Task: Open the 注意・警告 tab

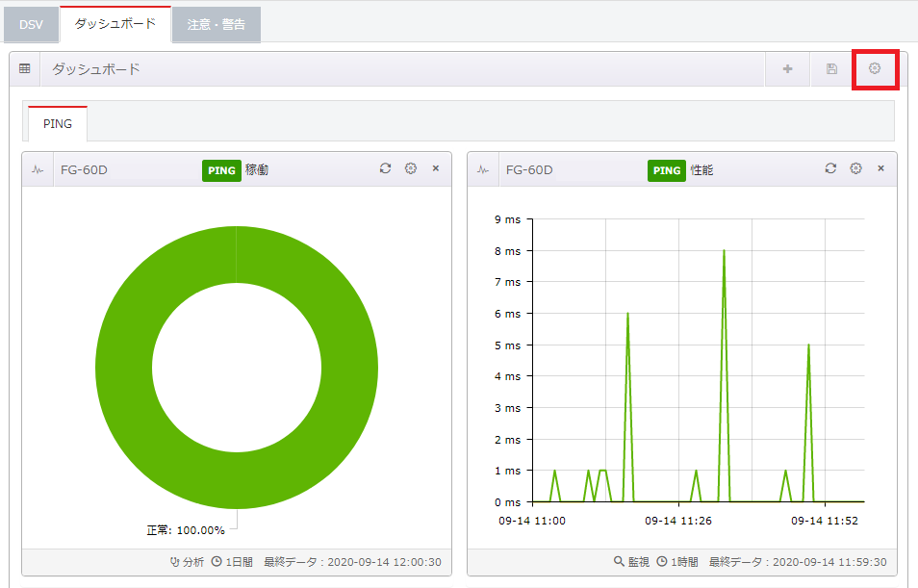Action: (216, 24)
